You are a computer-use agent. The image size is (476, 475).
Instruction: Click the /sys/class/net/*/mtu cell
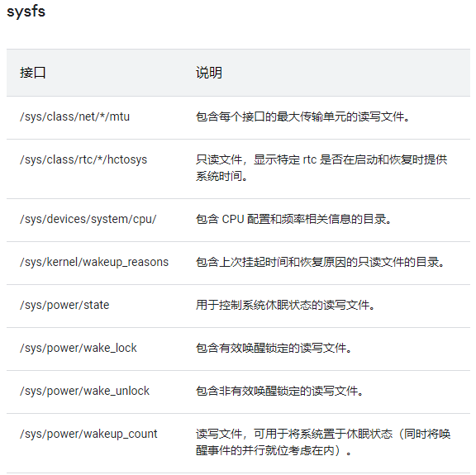74,116
